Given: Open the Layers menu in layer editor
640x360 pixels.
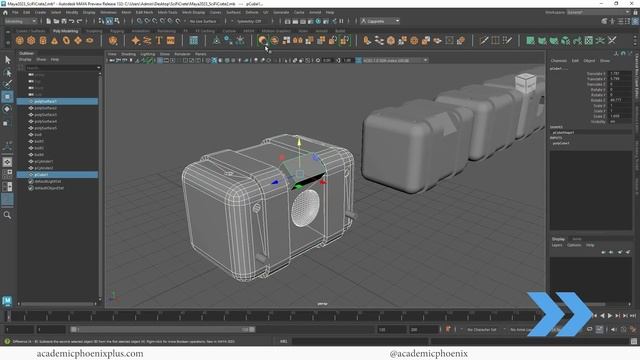Looking at the screenshot, I should 557,245.
